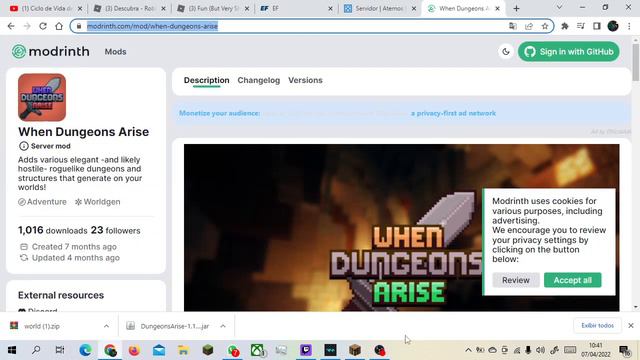Open the Windows Start menu
Image resolution: width=640 pixels, height=360 pixels.
tap(12, 350)
